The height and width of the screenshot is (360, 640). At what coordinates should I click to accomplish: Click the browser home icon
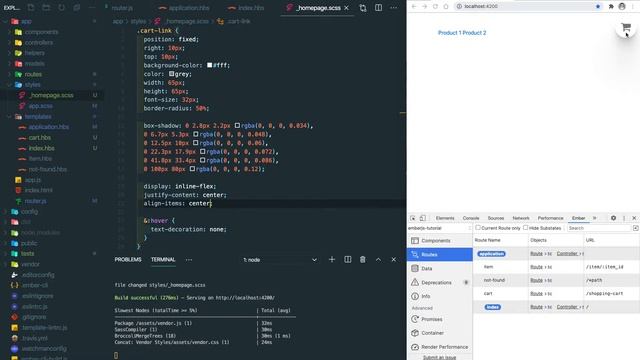point(446,7)
